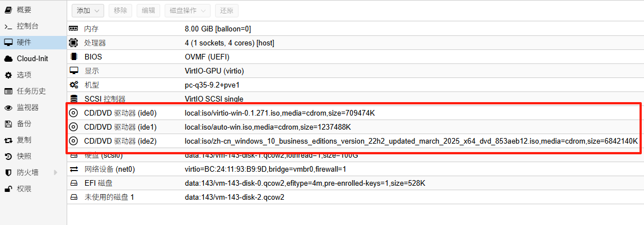Click the 编辑 button
The width and height of the screenshot is (644, 225).
coord(149,11)
